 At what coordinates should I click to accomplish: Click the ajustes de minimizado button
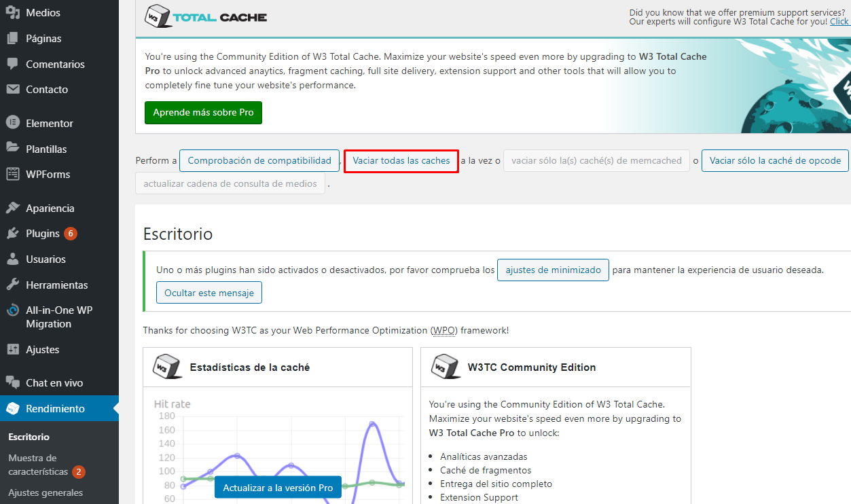point(553,270)
